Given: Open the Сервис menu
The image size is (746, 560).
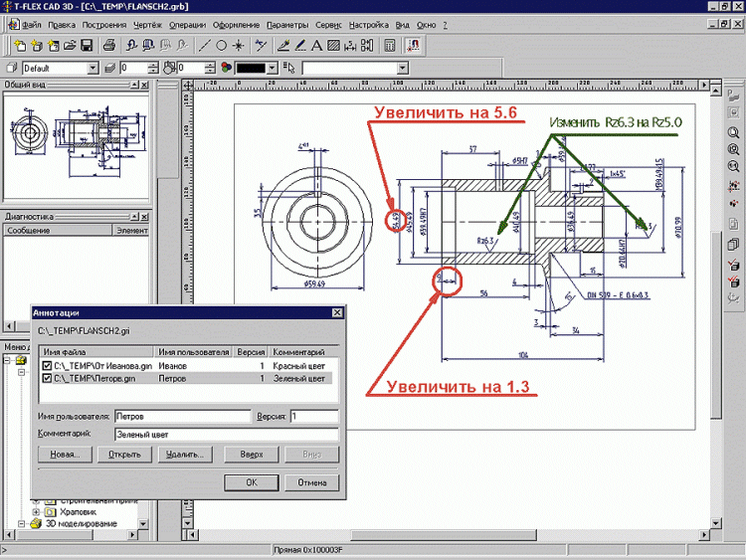Looking at the screenshot, I should 328,25.
